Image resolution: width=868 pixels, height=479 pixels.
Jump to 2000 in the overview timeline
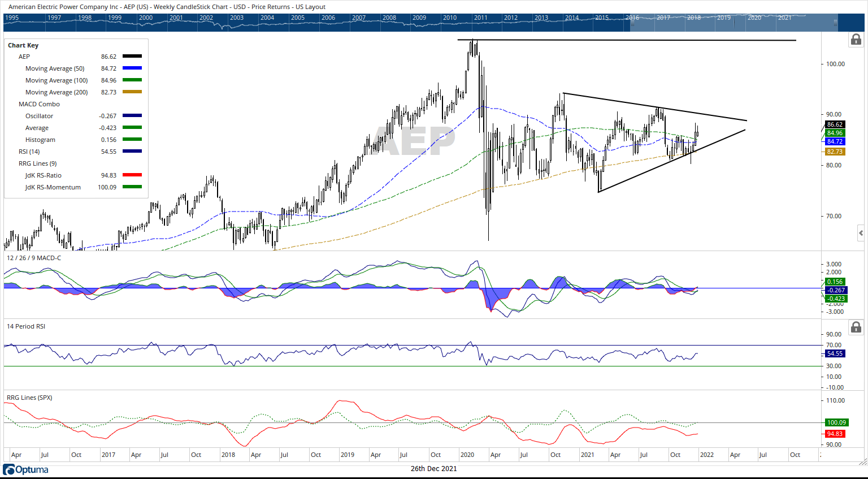(146, 18)
